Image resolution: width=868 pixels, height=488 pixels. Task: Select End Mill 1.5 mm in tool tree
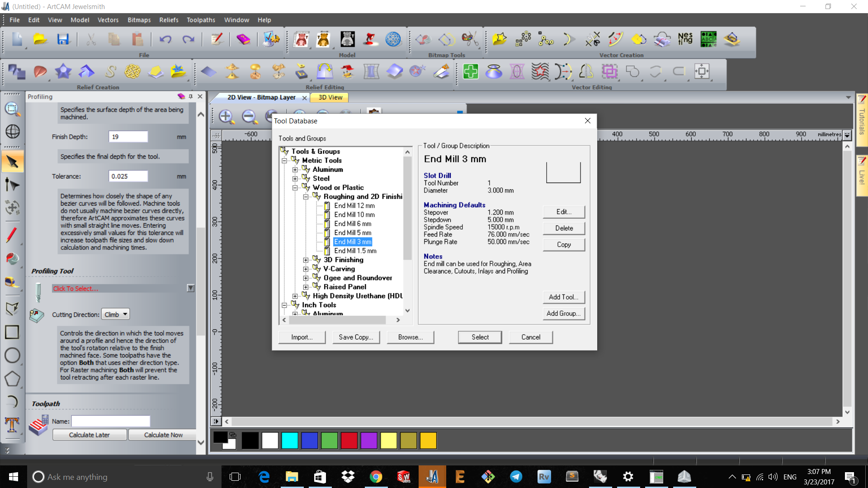click(355, 251)
